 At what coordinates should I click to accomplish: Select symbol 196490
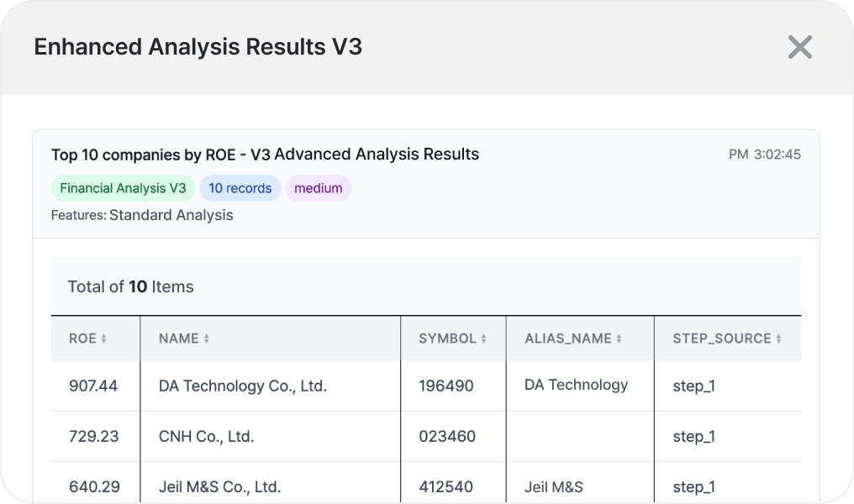(446, 386)
